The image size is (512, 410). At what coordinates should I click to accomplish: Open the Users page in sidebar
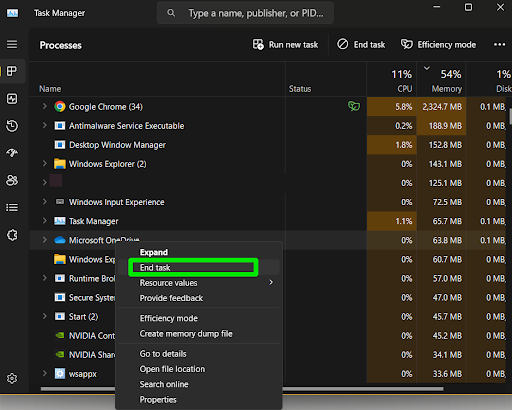click(x=12, y=180)
